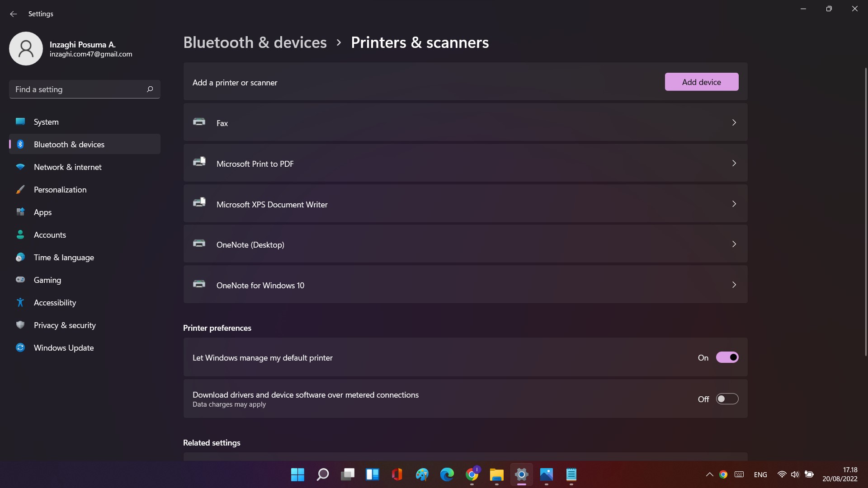Click the Add device button

[x=701, y=82]
